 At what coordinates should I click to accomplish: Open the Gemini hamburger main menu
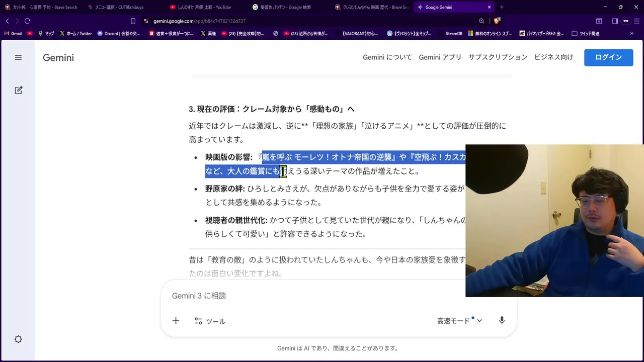(x=18, y=58)
